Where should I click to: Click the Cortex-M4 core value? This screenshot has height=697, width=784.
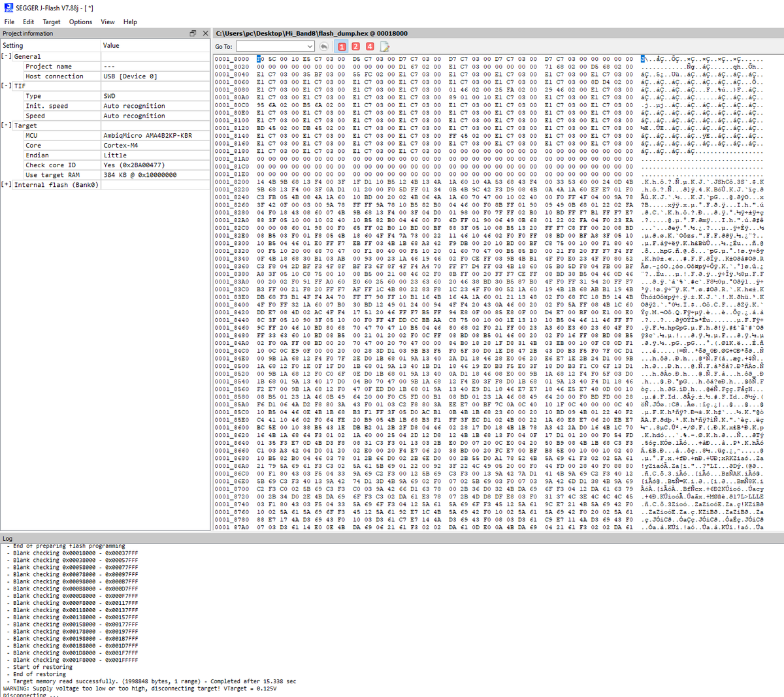[120, 146]
